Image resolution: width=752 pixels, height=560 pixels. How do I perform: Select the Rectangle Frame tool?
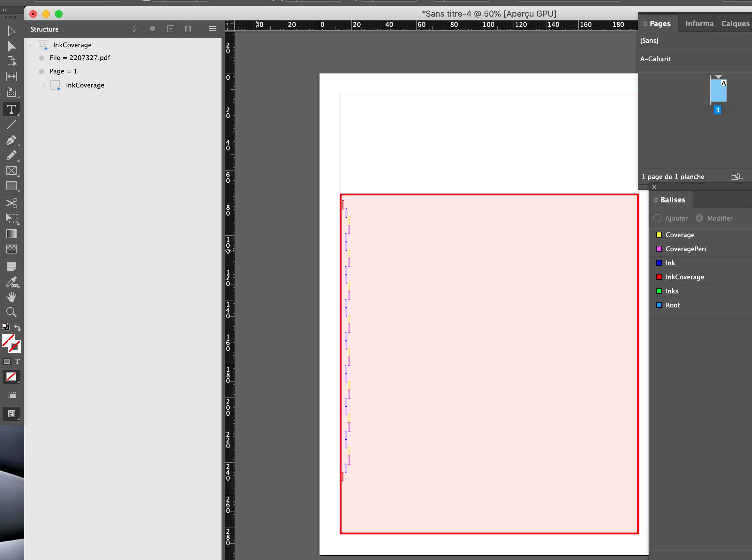tap(11, 170)
